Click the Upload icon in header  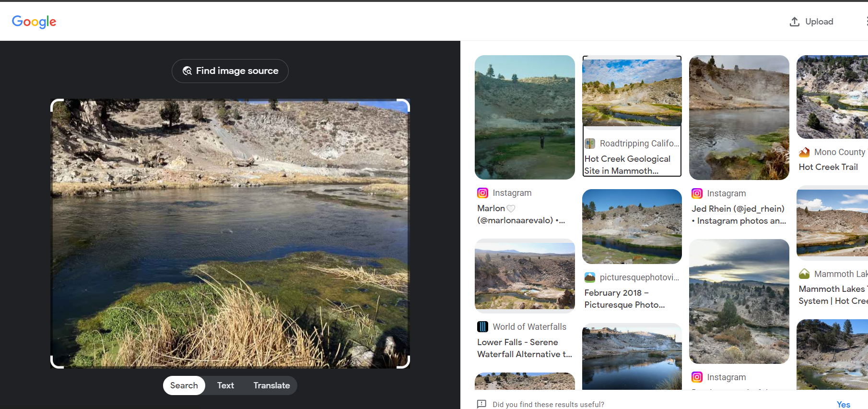pyautogui.click(x=795, y=22)
